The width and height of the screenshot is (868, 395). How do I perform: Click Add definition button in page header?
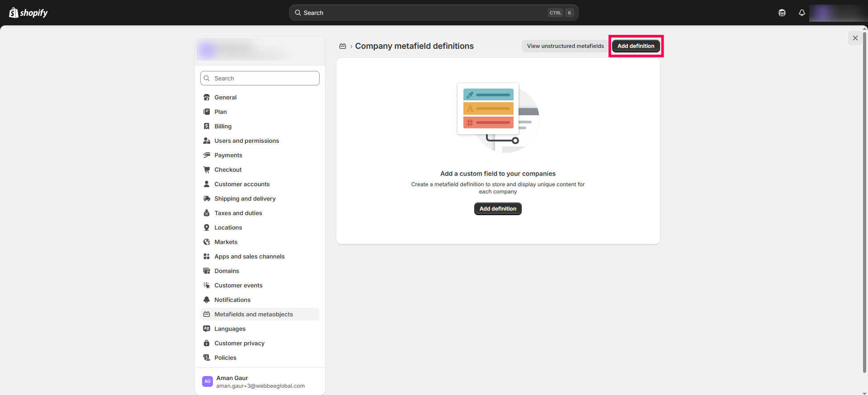point(636,46)
